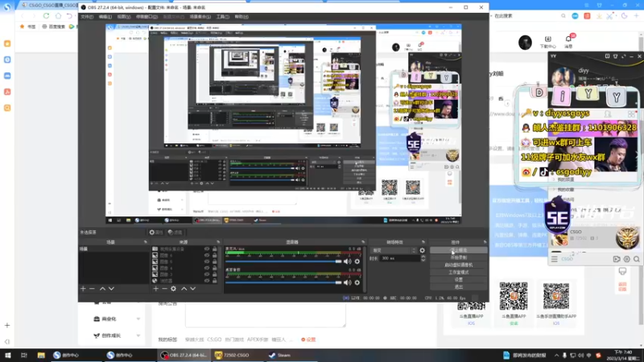
Task: Move source down in Sources dock
Action: [x=192, y=289]
